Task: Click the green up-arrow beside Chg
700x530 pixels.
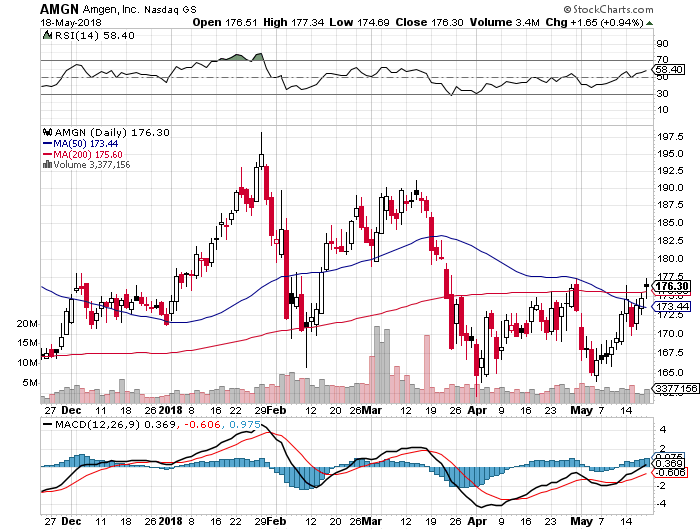Action: coord(650,23)
